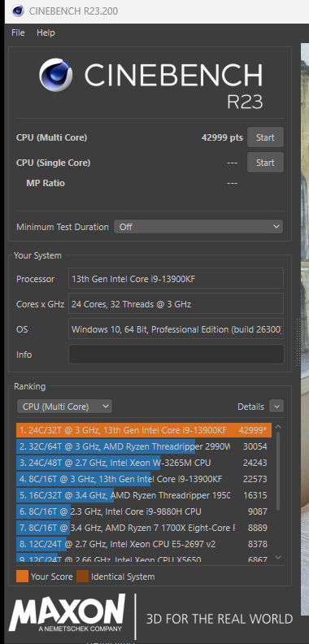Click the empty Info input field
This screenshot has height=644, width=309.
176,355
